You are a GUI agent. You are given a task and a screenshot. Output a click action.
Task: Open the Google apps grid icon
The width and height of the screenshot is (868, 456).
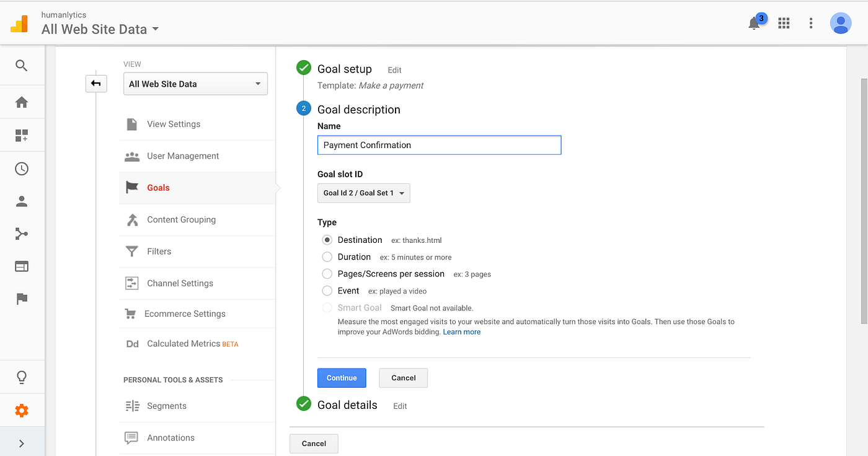(x=784, y=24)
